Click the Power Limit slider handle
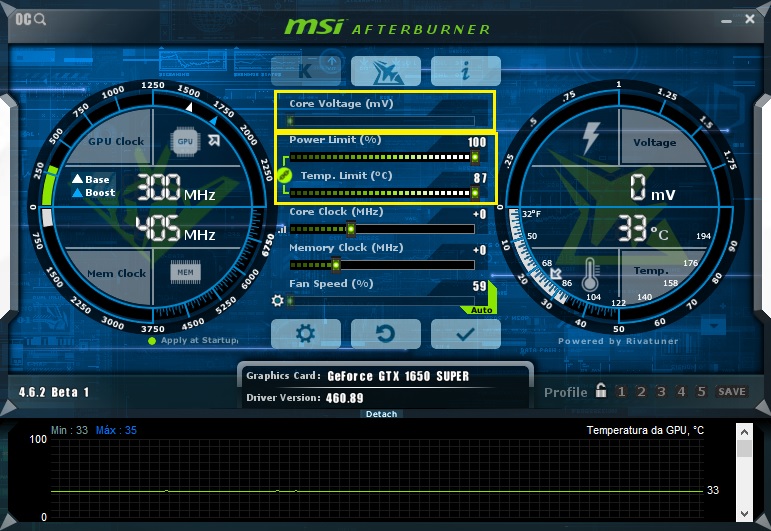Viewport: 771px width, 531px height. click(x=475, y=157)
